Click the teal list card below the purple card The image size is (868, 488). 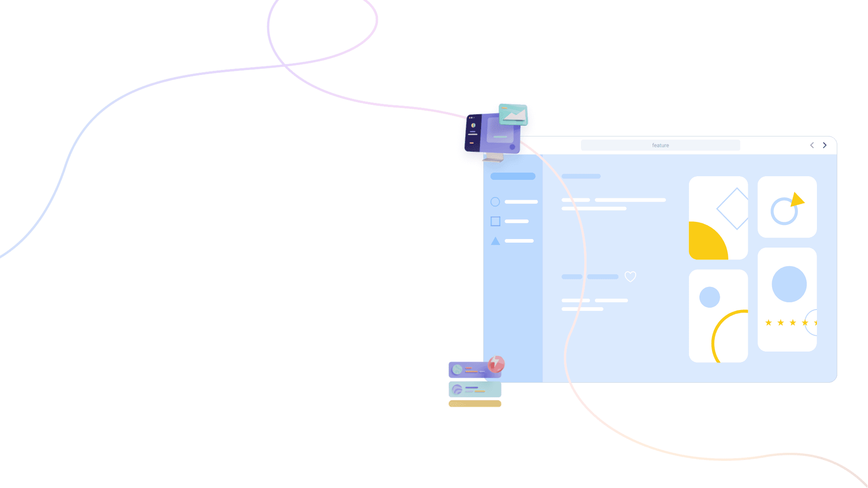pos(475,389)
